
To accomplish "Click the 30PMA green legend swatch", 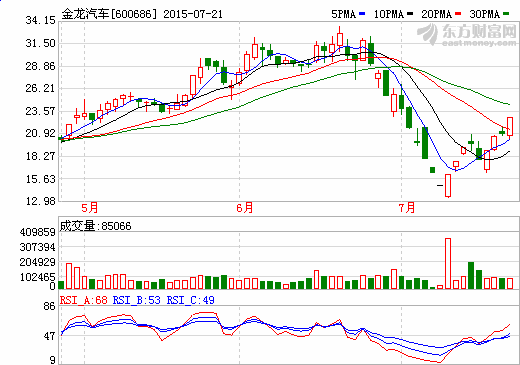I will point(506,14).
